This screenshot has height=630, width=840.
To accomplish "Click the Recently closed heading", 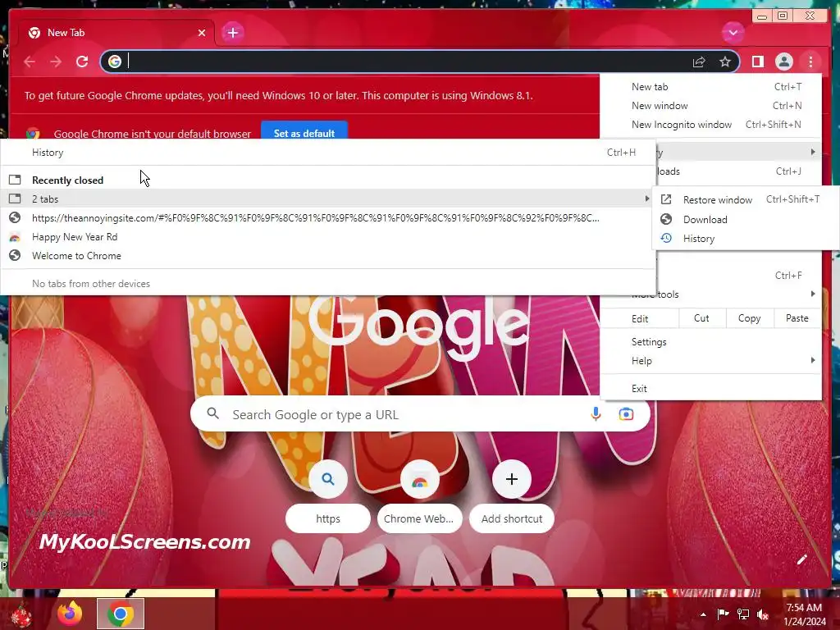I will tap(67, 180).
